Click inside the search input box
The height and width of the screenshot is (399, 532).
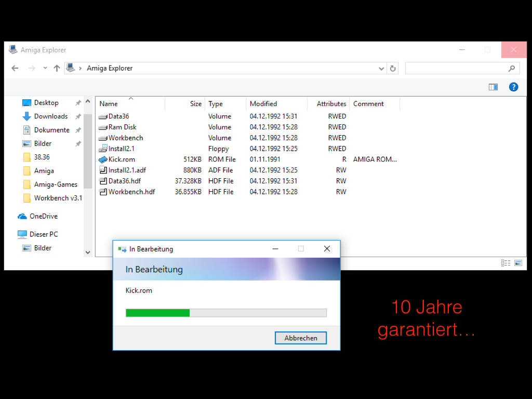pos(456,69)
